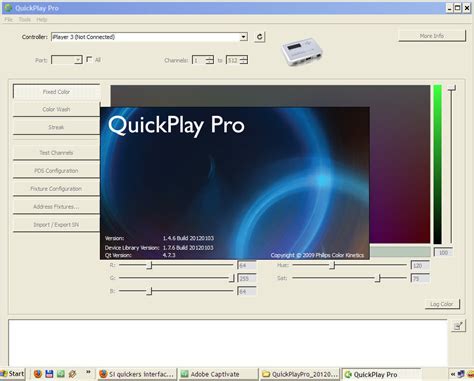Image resolution: width=474 pixels, height=381 pixels.
Task: Dismiss the QuickPlay Pro splash screen
Action: [x=234, y=183]
